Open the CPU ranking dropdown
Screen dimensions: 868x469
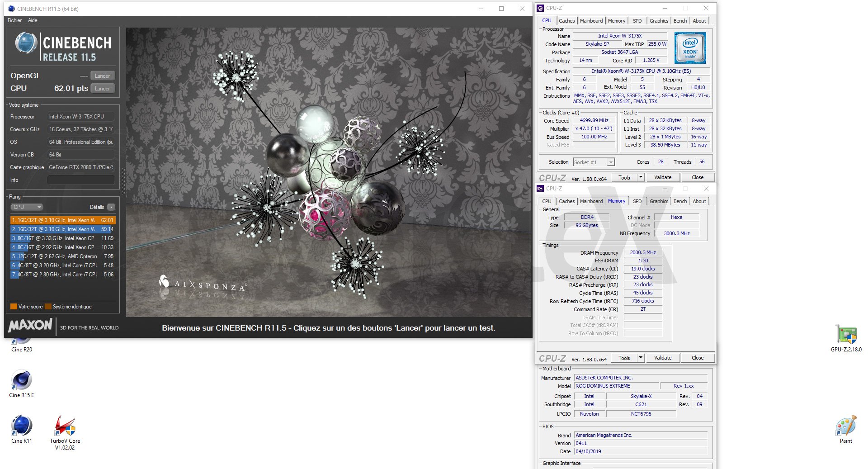27,207
